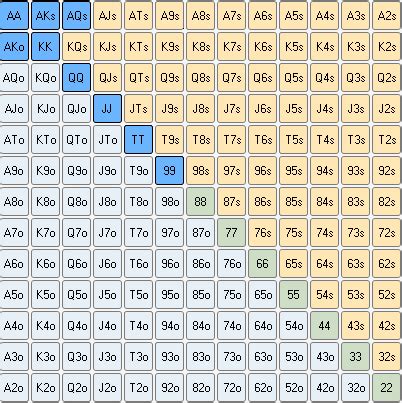
Task: Select the 95s suited cell
Action: click(293, 170)
